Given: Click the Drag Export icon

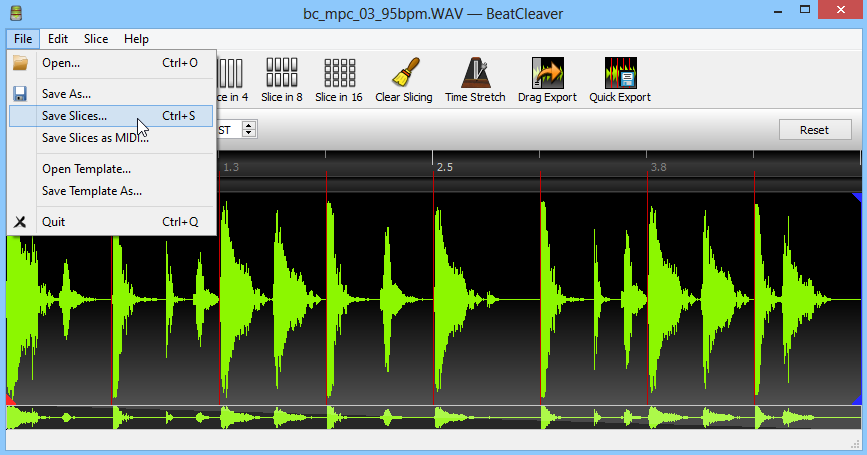Looking at the screenshot, I should pos(547,73).
